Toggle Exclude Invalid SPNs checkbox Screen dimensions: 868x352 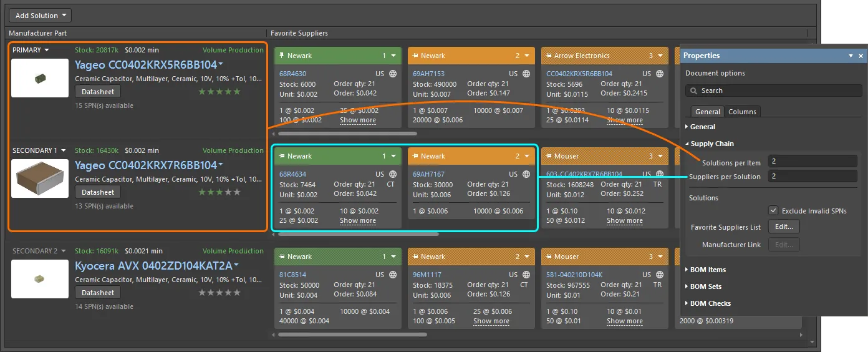tap(773, 211)
